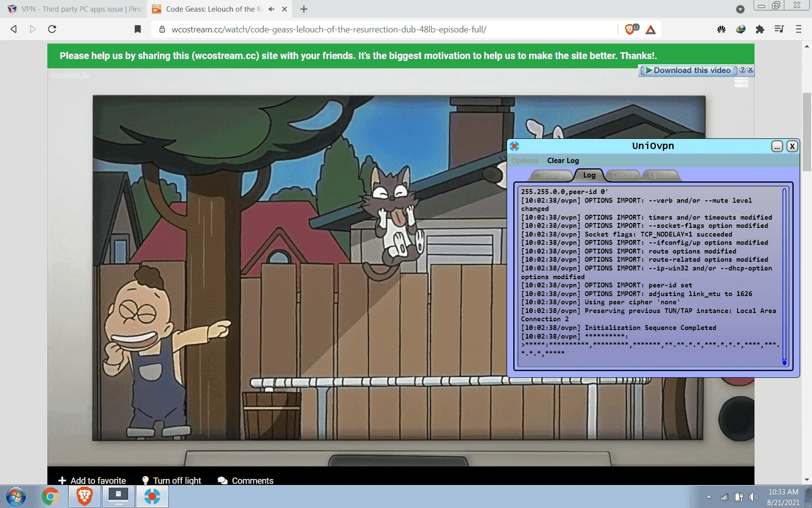Open the Internet Download Manager extension icon

(x=740, y=30)
